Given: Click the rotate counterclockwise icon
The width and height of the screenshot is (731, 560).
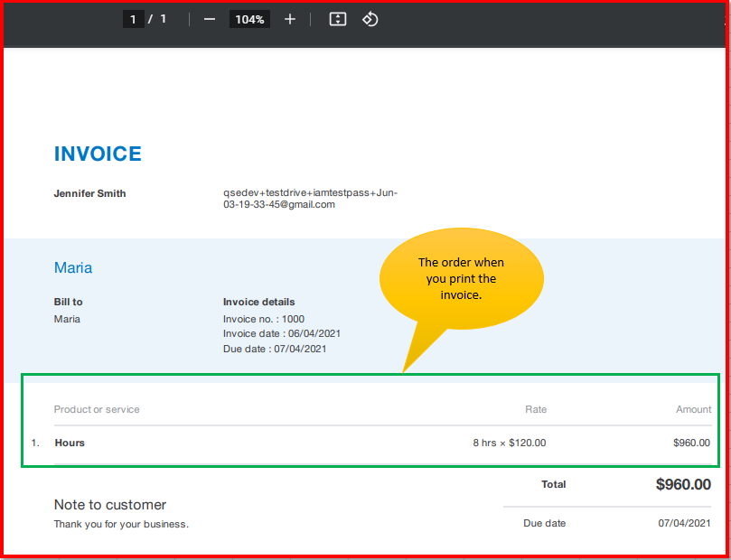Looking at the screenshot, I should (x=370, y=18).
